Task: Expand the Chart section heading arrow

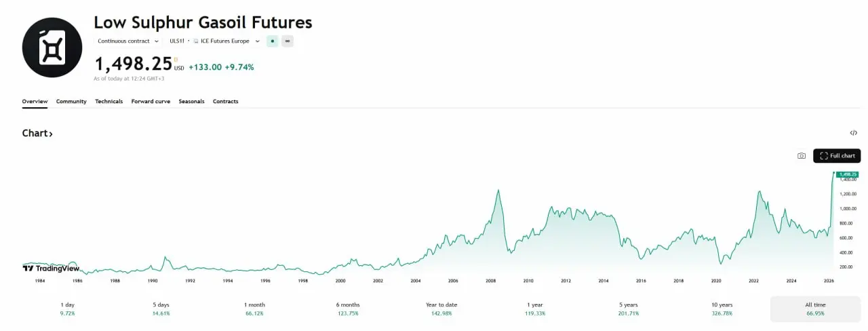Action: coord(50,134)
